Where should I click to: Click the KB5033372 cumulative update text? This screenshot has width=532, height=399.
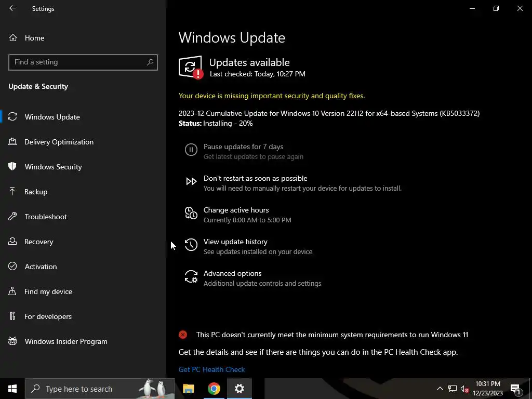[329, 113]
